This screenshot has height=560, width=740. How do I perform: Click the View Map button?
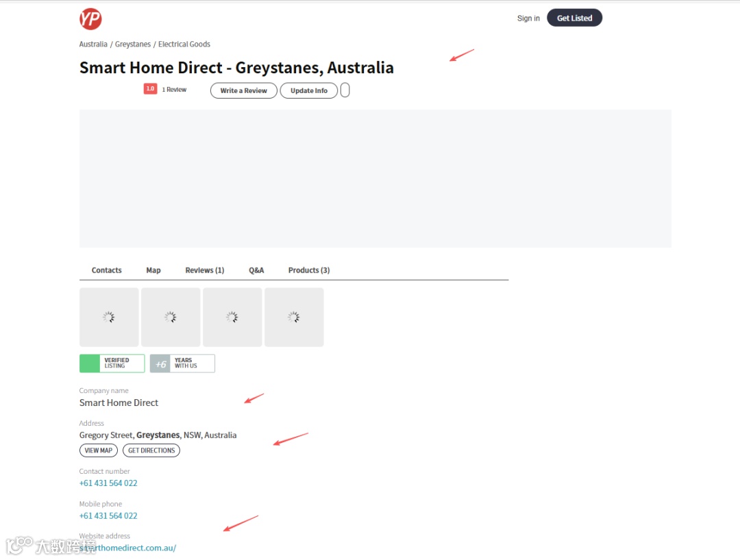coord(98,450)
